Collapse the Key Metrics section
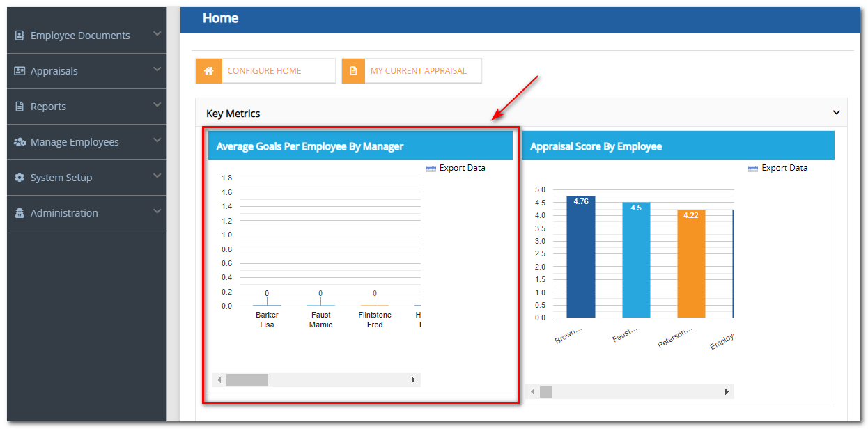 [x=837, y=111]
